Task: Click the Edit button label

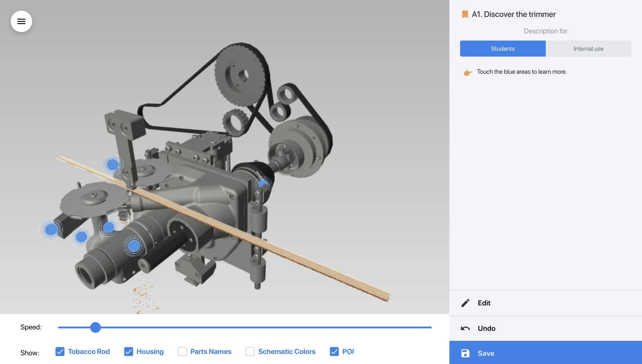Action: (484, 303)
